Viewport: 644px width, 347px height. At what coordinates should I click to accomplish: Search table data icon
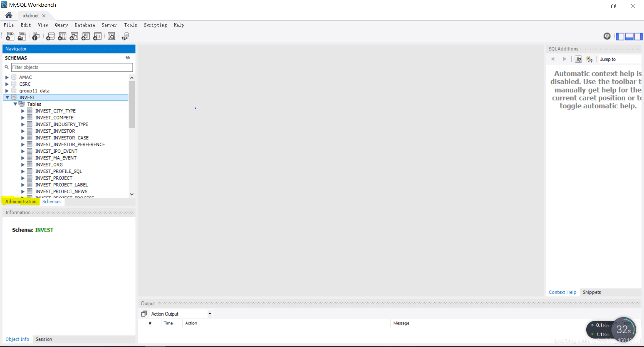tap(111, 36)
